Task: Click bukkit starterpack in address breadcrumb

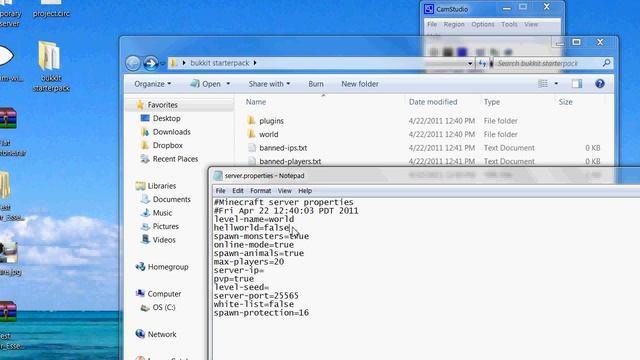Action: pos(220,63)
